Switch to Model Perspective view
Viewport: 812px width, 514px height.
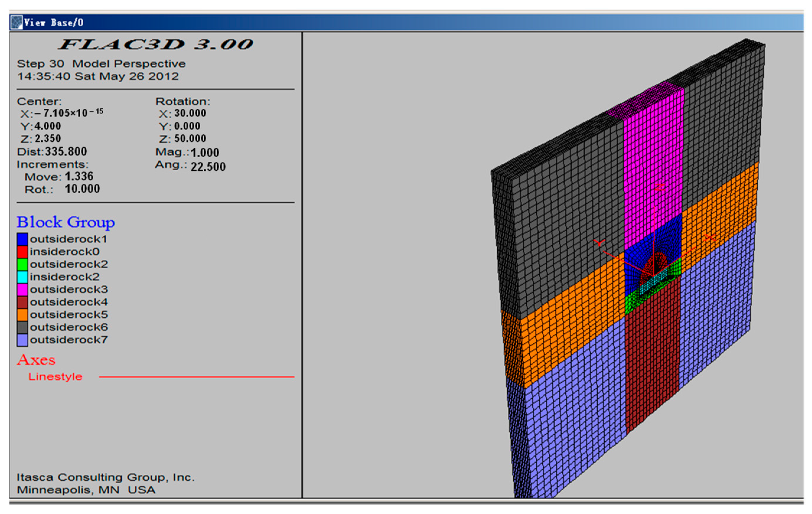(129, 63)
